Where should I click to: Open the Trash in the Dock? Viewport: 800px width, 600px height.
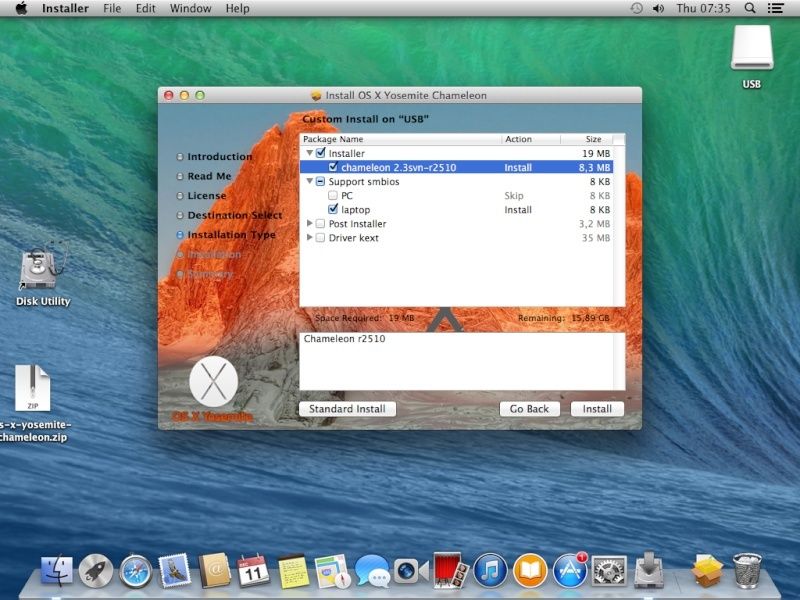(747, 570)
